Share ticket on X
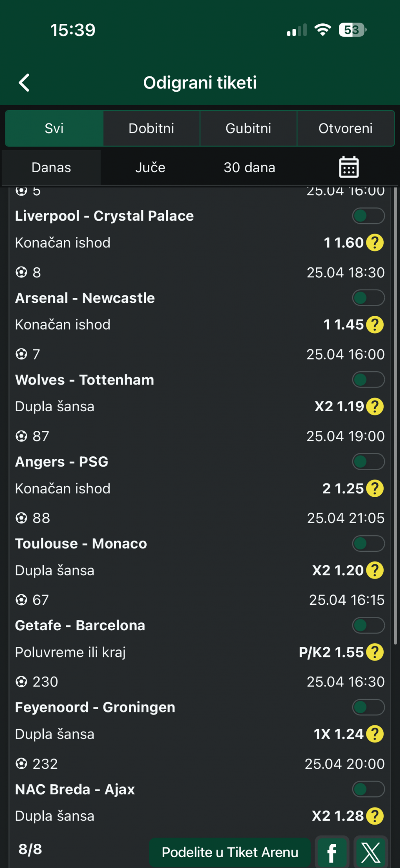Image resolution: width=400 pixels, height=868 pixels. click(370, 853)
